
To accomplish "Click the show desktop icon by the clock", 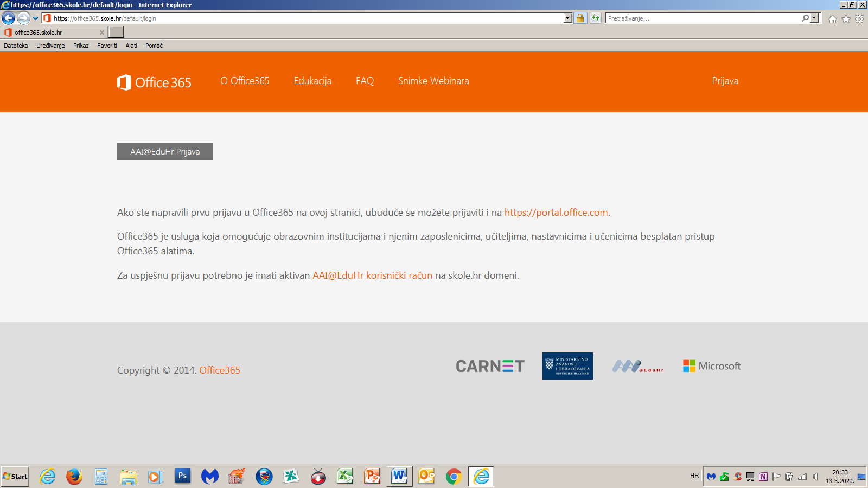I will point(861,477).
